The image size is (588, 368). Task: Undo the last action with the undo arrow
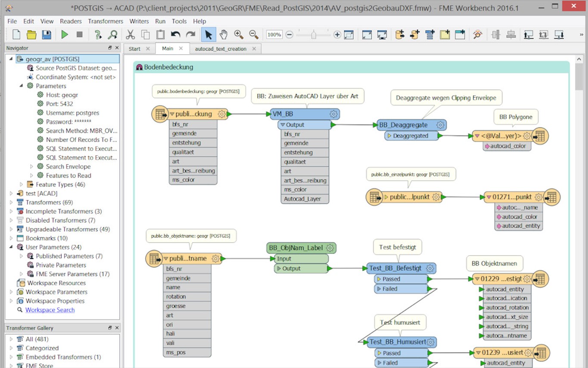pyautogui.click(x=175, y=35)
